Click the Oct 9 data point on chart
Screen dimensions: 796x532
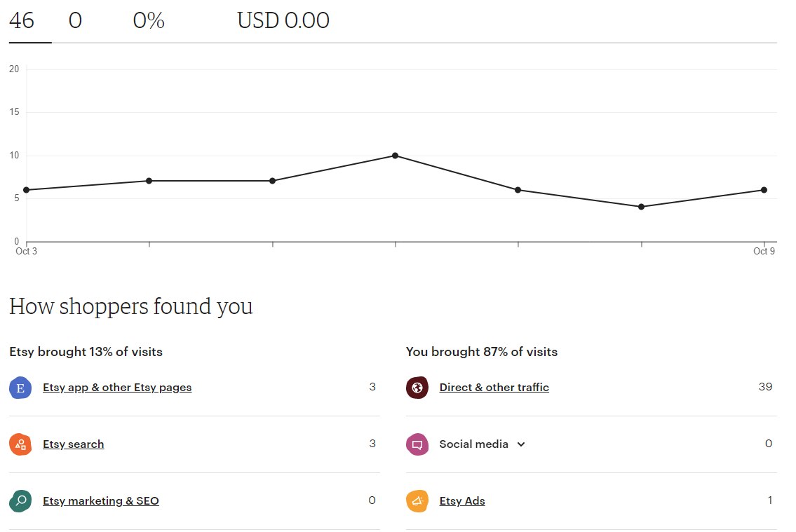764,190
